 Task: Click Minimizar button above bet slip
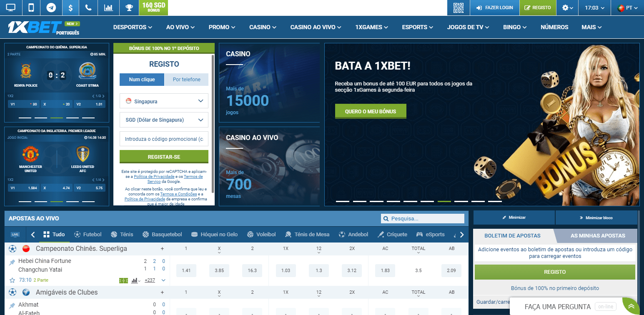pos(514,217)
